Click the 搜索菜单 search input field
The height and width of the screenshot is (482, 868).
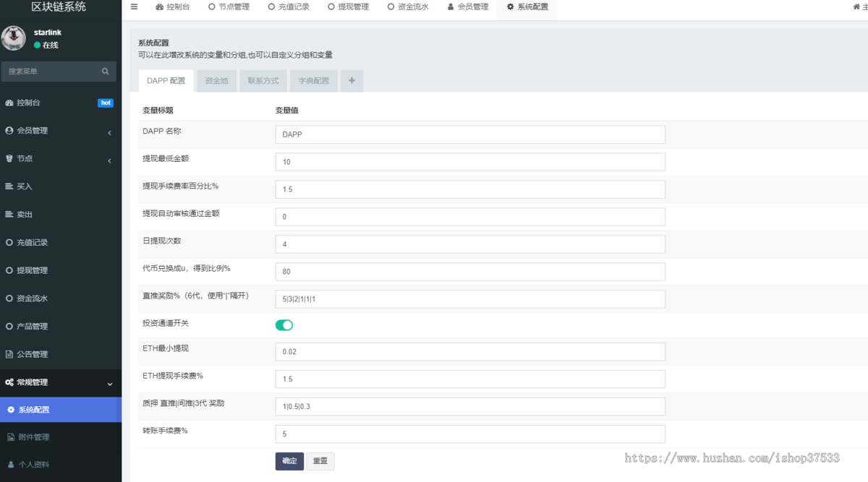point(51,71)
